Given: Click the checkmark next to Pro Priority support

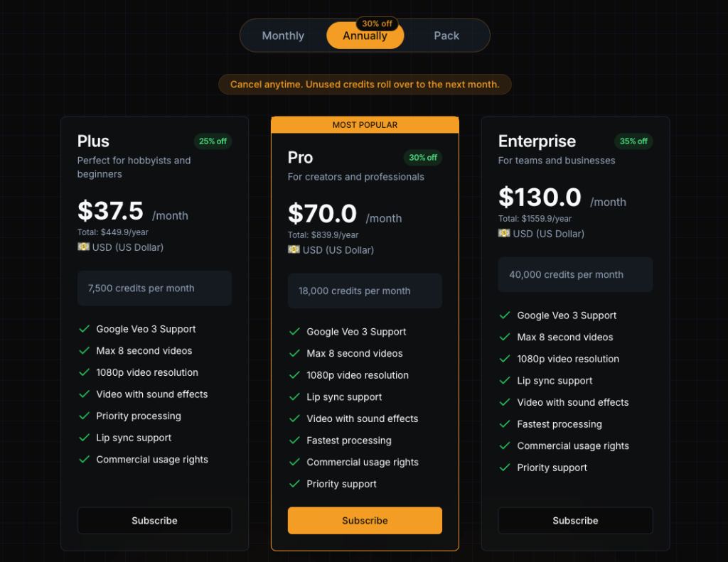Looking at the screenshot, I should [x=294, y=484].
